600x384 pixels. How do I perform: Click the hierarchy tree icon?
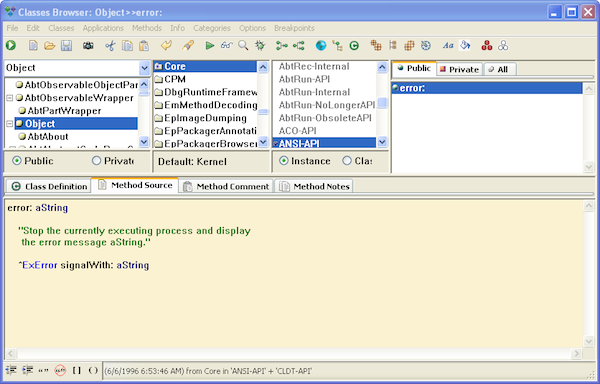point(337,46)
